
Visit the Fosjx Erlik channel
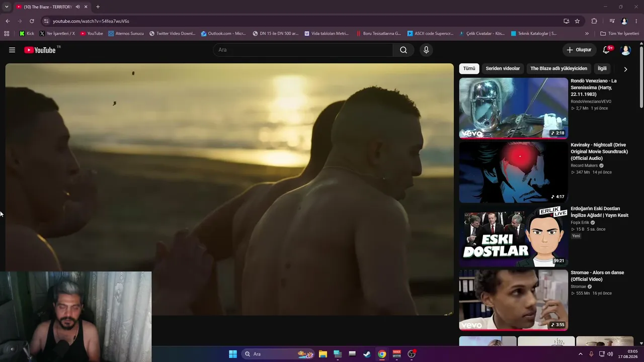click(580, 222)
